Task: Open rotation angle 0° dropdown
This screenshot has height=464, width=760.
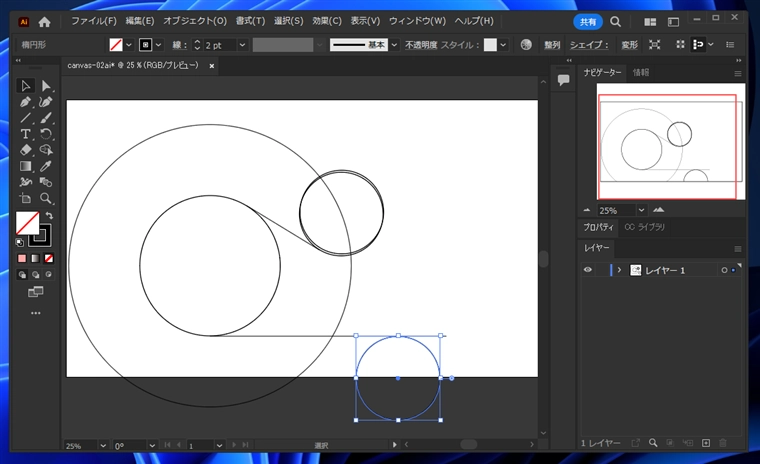Action: point(152,445)
